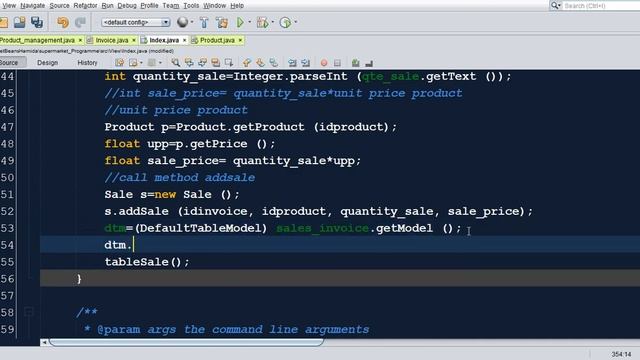
Task: Run the project with green play icon
Action: click(x=240, y=22)
